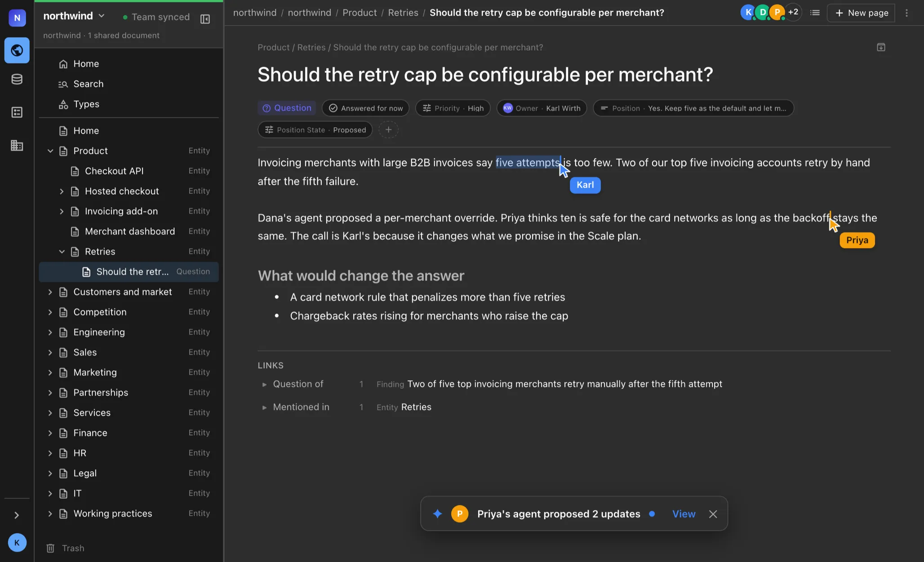Image resolution: width=924 pixels, height=562 pixels.
Task: Open the northwind workspace dropdown
Action: pyautogui.click(x=74, y=16)
